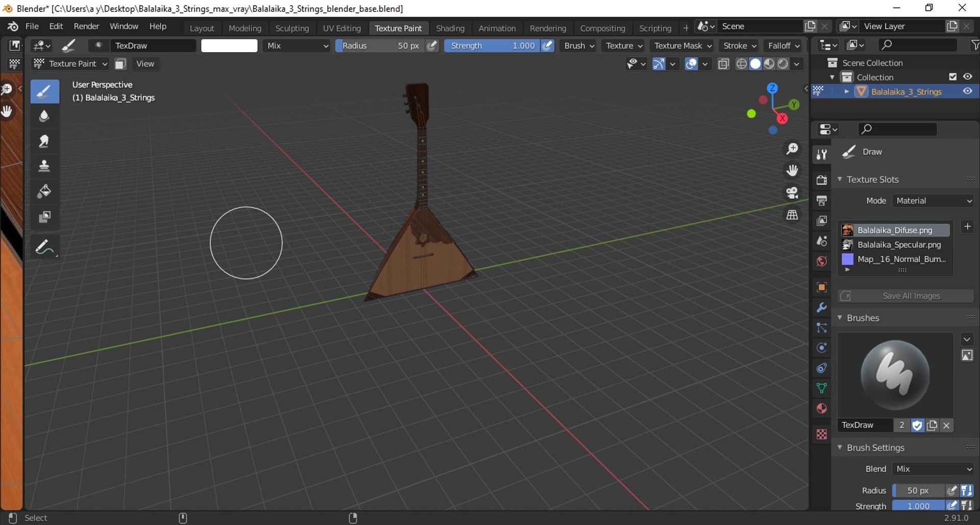Open Texture Slots Mode Material dropdown

coord(933,201)
